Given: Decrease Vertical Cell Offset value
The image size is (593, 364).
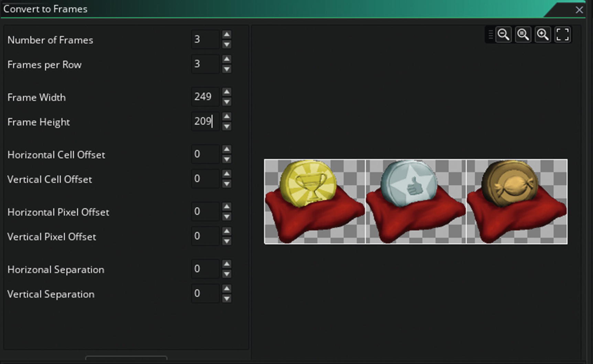Looking at the screenshot, I should tap(227, 184).
